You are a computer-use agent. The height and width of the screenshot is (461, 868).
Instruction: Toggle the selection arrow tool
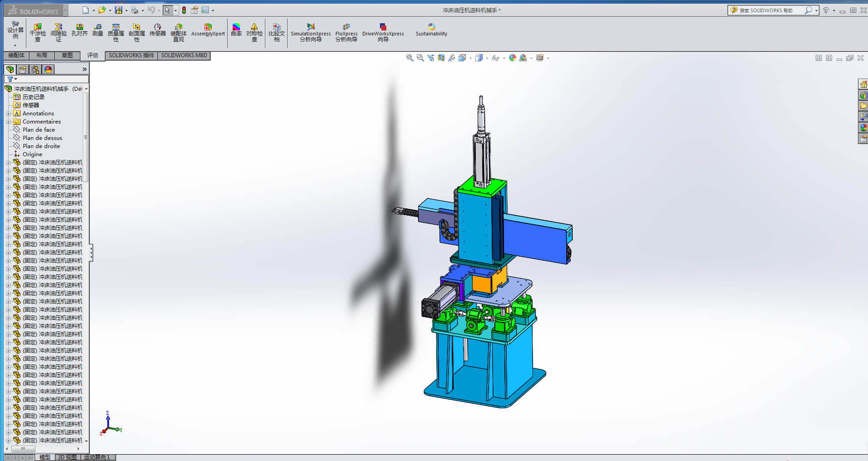tap(167, 10)
